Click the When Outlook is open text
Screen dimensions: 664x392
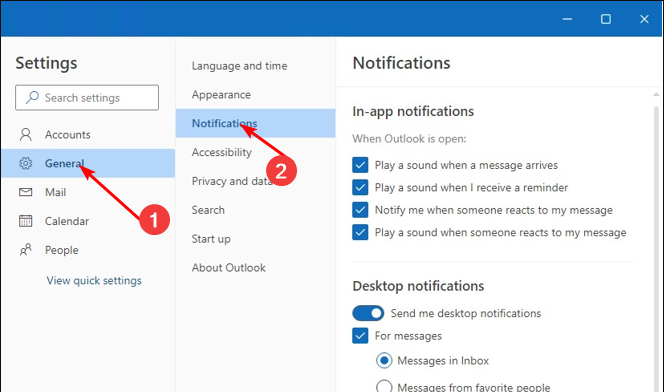pos(409,139)
